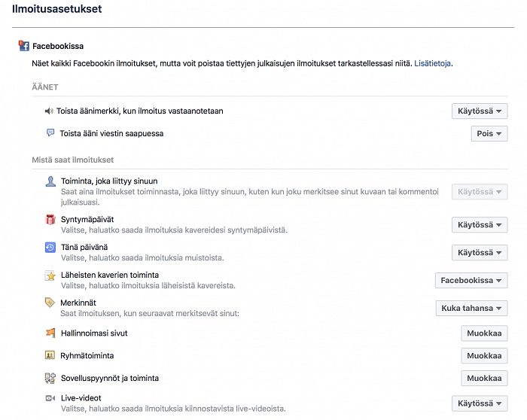Image resolution: width=527 pixels, height=420 pixels.
Task: Click Muokkaa for Hallinnoimasi sivut
Action: tap(484, 333)
